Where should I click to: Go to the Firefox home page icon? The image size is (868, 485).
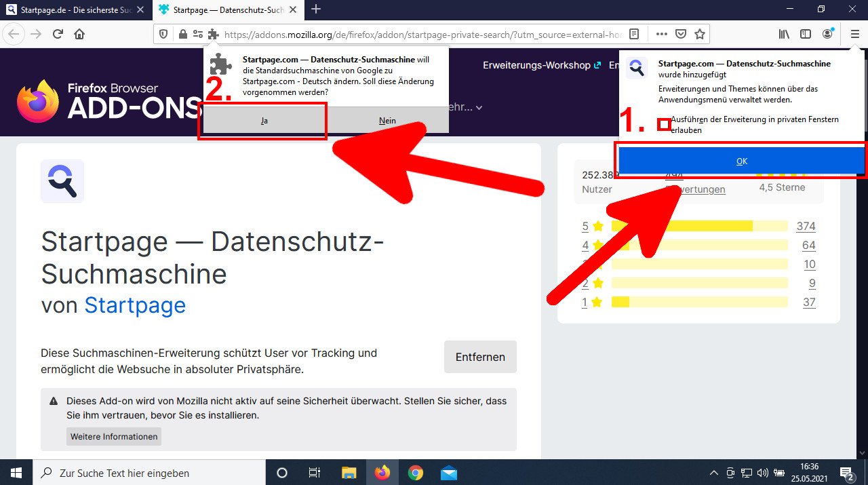[79, 34]
